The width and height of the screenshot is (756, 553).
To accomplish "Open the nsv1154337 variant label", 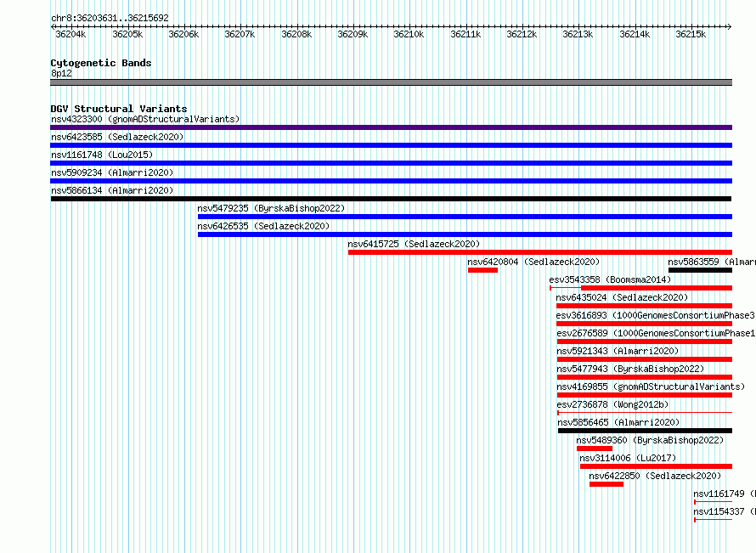I will pyautogui.click(x=725, y=511).
